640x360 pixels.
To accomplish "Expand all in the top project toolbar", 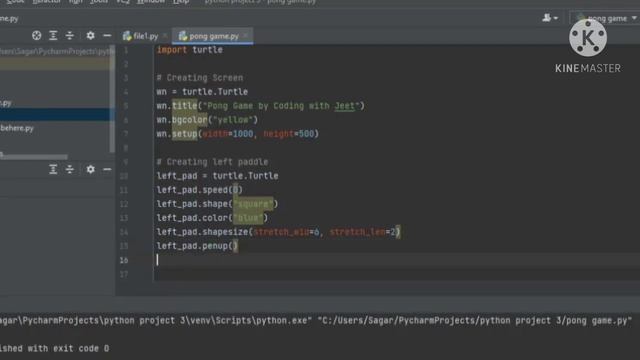I will pyautogui.click(x=53, y=36).
